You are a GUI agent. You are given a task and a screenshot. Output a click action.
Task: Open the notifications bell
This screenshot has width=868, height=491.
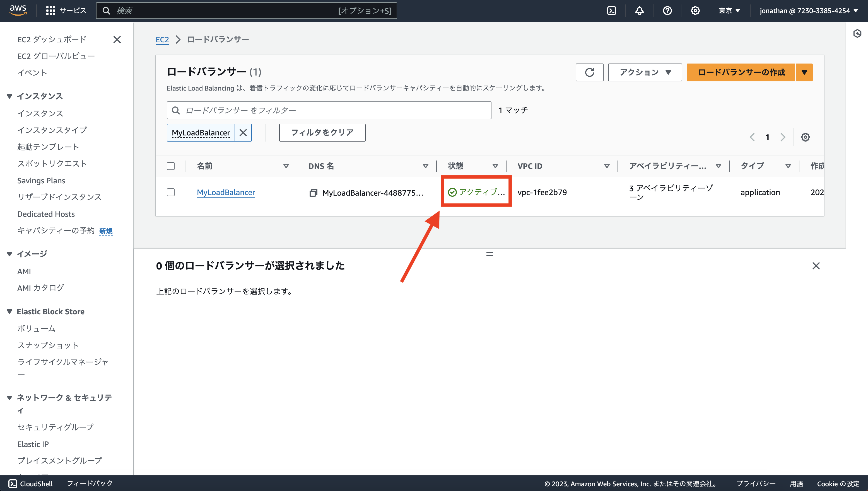pos(640,11)
